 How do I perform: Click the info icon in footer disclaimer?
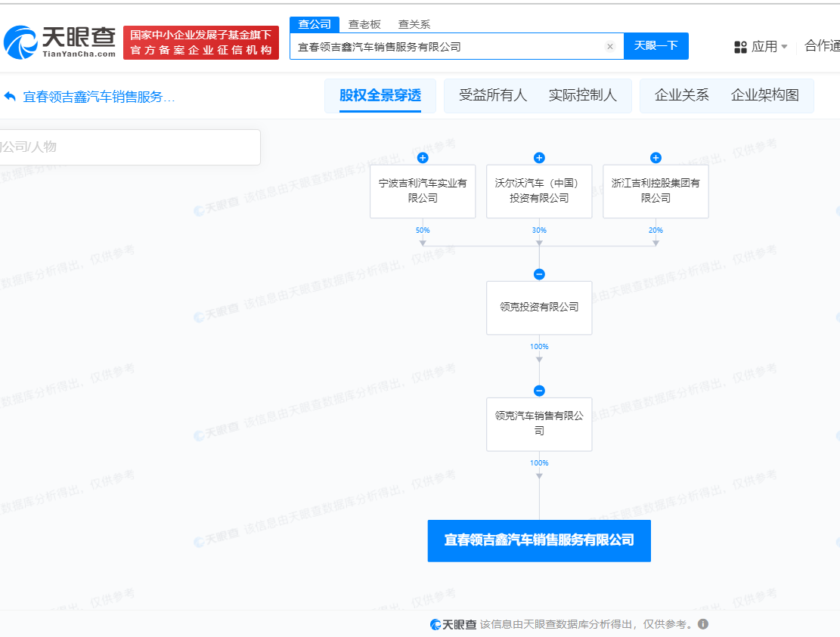tap(703, 624)
